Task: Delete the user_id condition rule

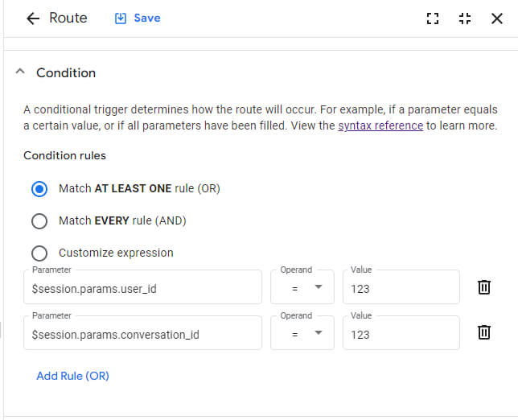Action: [484, 287]
